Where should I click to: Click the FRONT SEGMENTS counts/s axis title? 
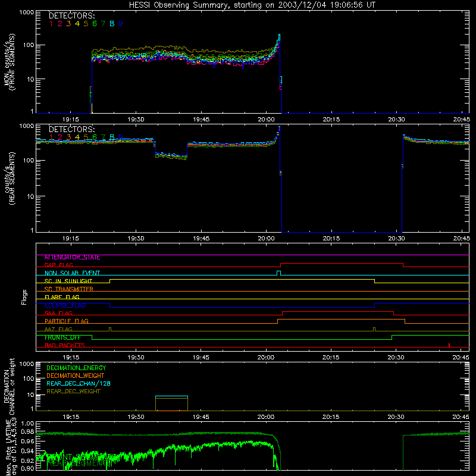pyautogui.click(x=10, y=62)
